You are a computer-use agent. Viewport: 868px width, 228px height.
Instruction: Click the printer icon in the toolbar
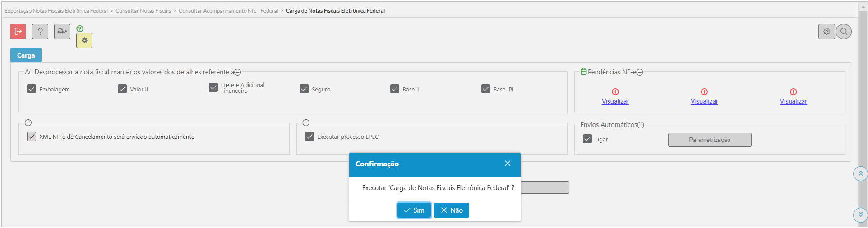(x=62, y=32)
